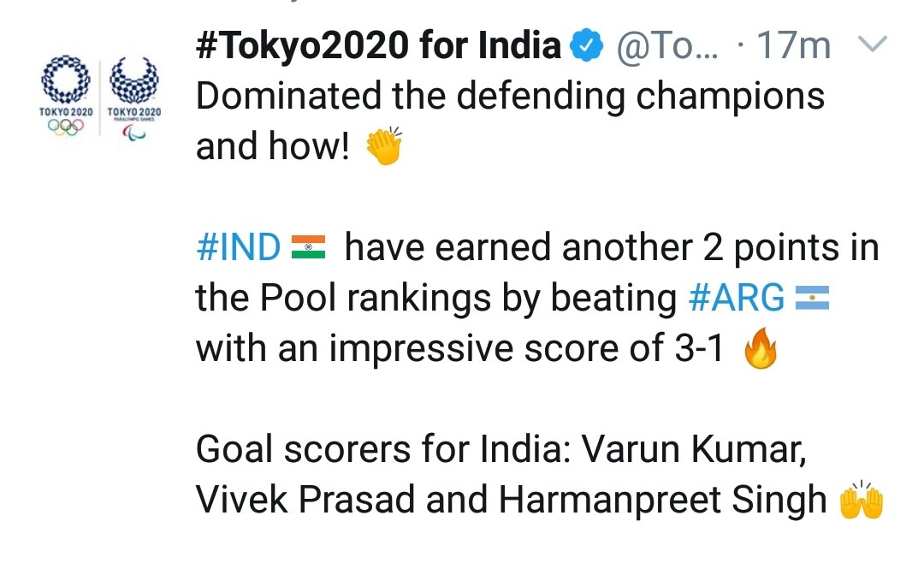
Task: Click the fire emoji after 3-1
Action: point(758,350)
